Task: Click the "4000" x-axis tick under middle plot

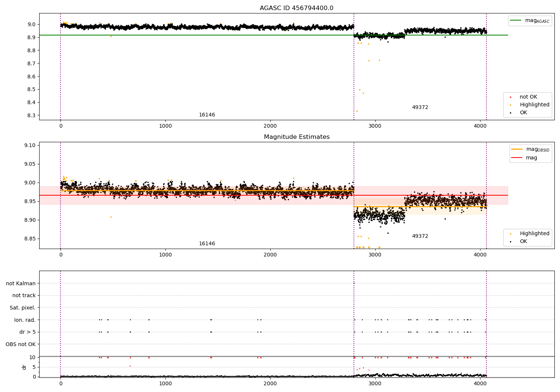Action: [480, 255]
